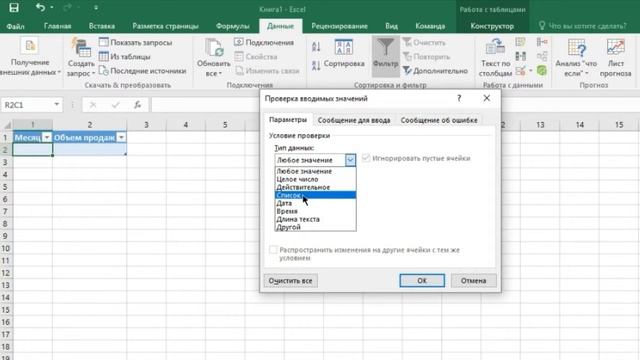This screenshot has width=640, height=360.
Task: Open the Команда ribbon tab
Action: pos(430,26)
